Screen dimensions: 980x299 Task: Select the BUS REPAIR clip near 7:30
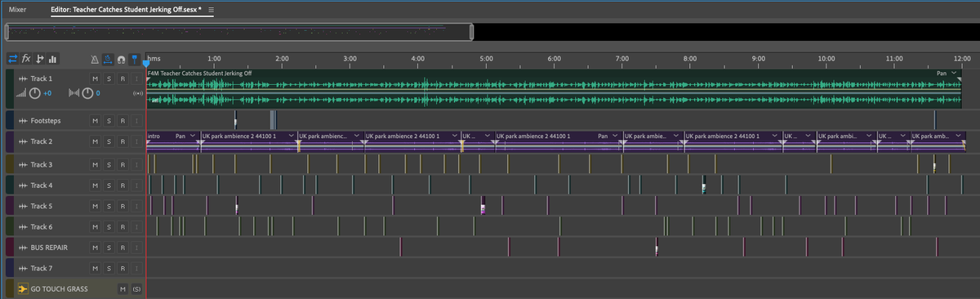point(657,247)
